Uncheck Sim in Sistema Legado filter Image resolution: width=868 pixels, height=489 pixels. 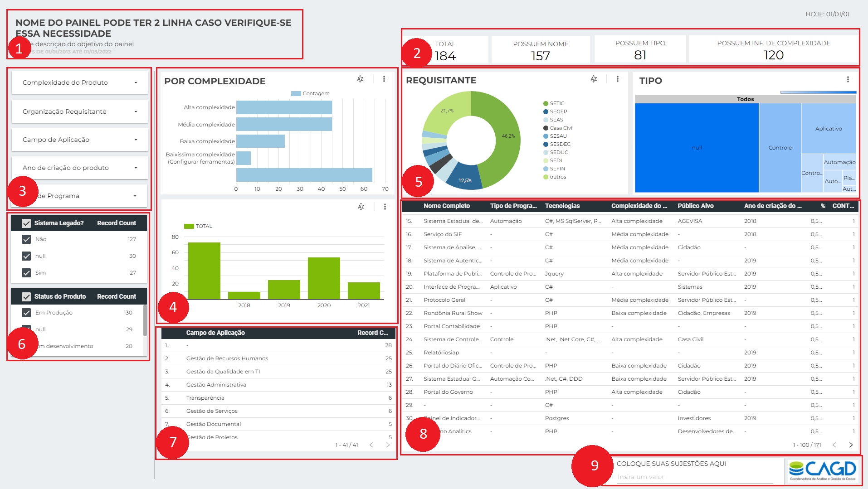pos(26,273)
